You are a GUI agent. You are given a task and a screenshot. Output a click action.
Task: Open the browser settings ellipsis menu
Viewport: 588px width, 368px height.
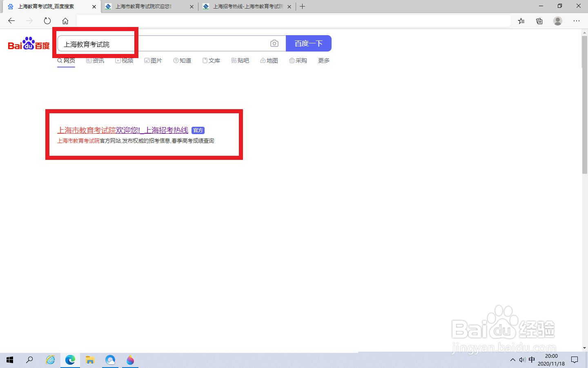pyautogui.click(x=577, y=21)
